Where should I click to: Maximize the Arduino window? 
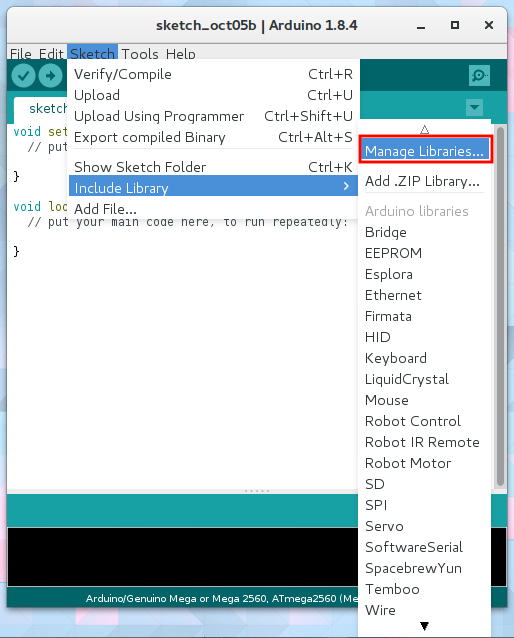click(x=455, y=25)
